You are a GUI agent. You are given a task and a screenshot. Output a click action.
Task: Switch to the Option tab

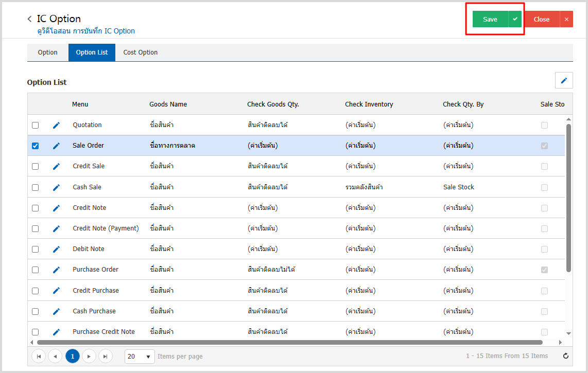click(x=47, y=52)
